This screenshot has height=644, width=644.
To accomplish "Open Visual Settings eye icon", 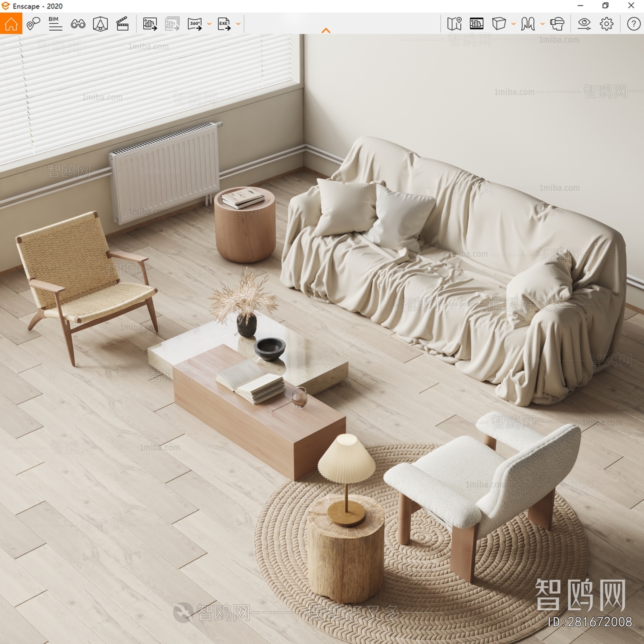I will coord(584,24).
